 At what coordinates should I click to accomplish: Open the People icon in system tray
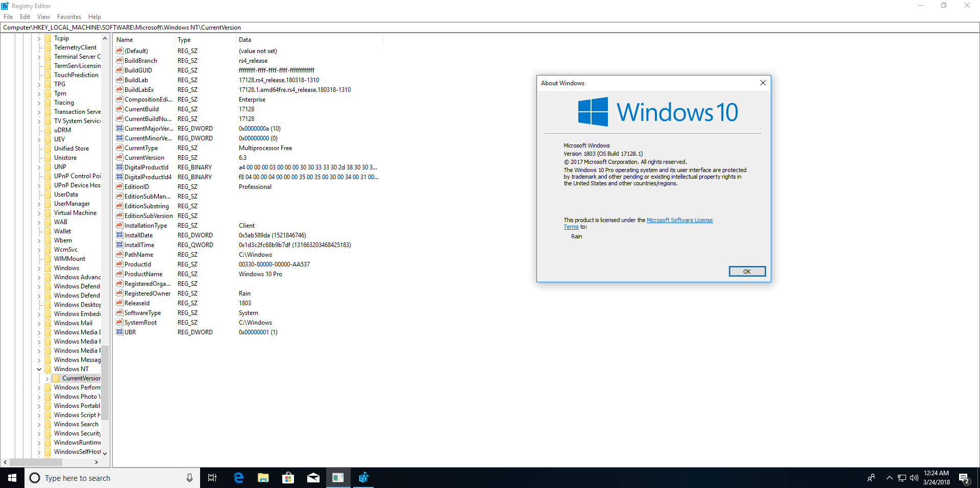pyautogui.click(x=871, y=478)
